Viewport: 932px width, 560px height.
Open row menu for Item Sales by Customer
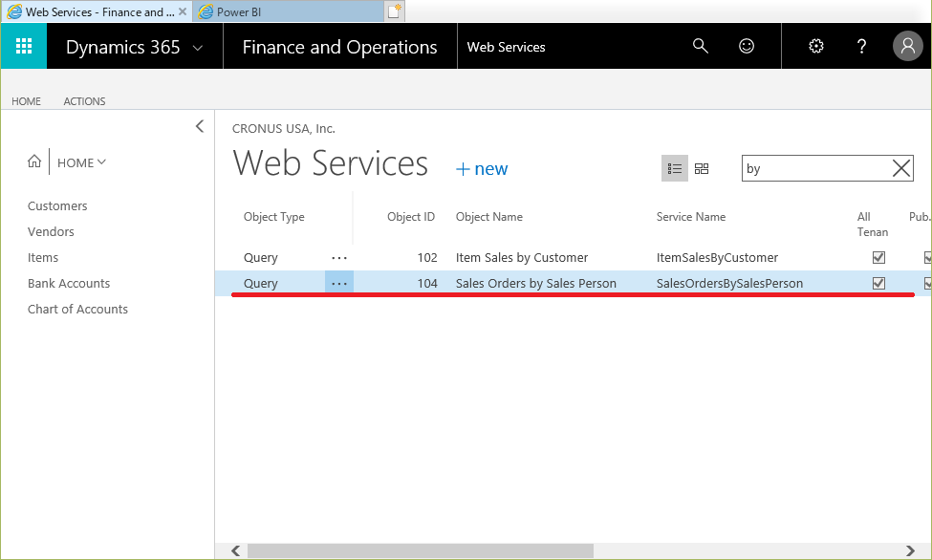[x=339, y=258]
